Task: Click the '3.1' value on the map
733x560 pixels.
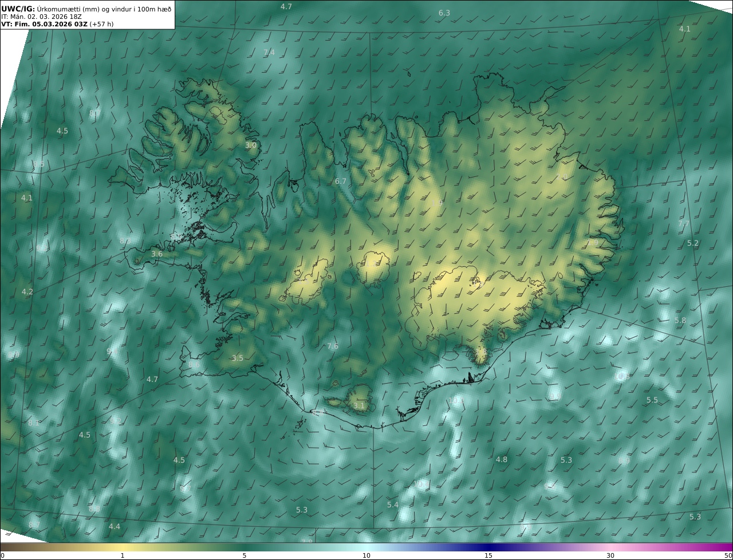Action: pyautogui.click(x=359, y=406)
